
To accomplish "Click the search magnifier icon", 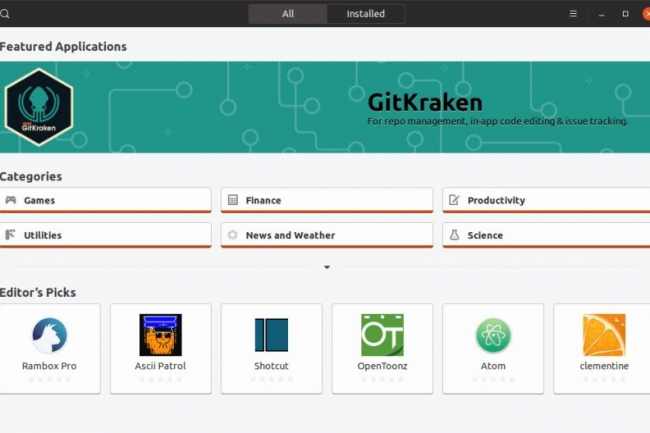I will point(5,14).
